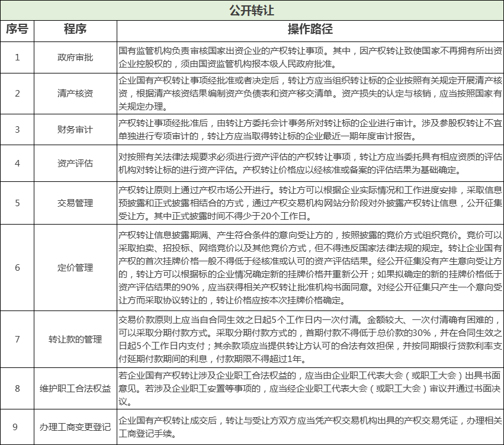Viewport: 504px width, 445px height.
Task: Click the 政府审批 row's description text
Action: [x=310, y=57]
